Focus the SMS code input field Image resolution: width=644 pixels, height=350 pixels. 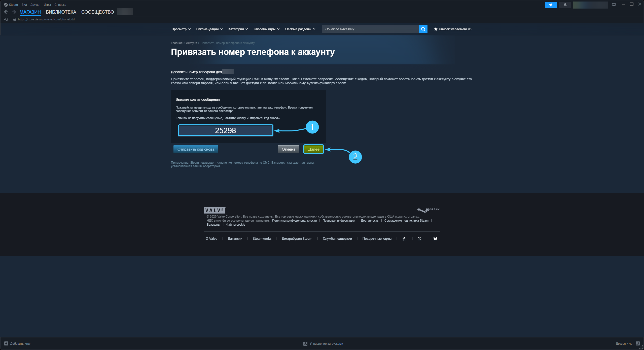(225, 130)
